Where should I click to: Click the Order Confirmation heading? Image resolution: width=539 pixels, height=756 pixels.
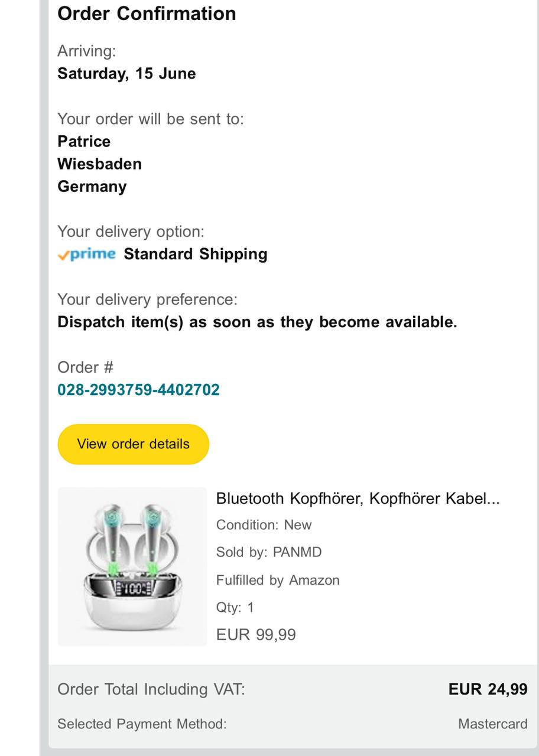(x=147, y=14)
